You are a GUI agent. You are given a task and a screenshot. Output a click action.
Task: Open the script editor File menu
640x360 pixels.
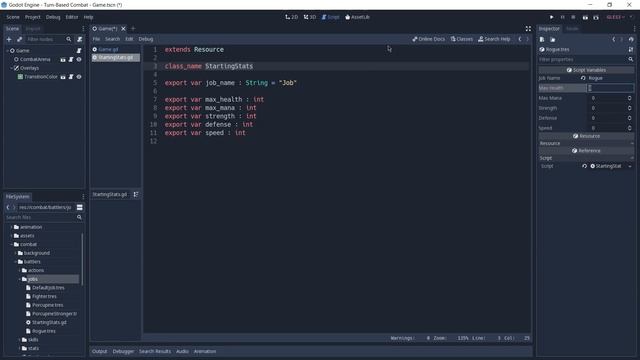tap(96, 39)
